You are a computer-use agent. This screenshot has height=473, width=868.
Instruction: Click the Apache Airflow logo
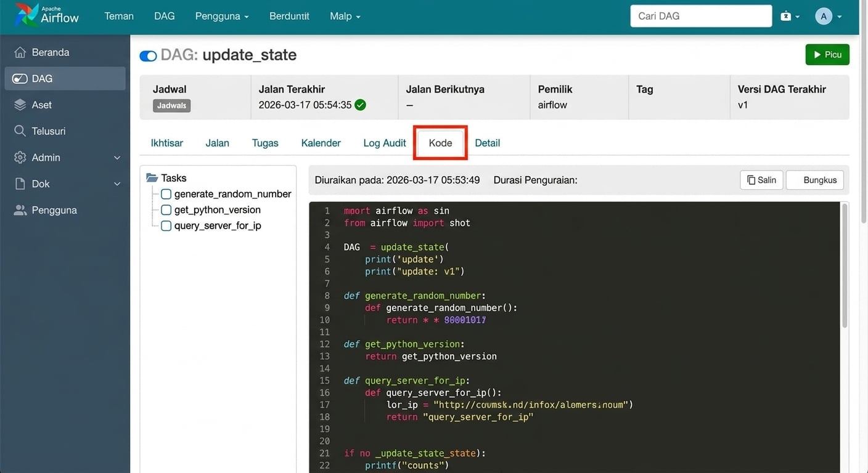[47, 15]
